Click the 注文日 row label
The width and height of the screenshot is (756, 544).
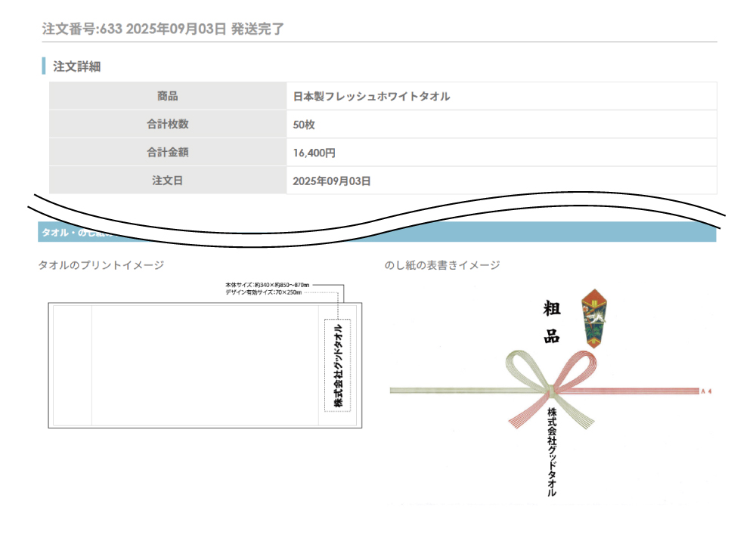(x=168, y=181)
